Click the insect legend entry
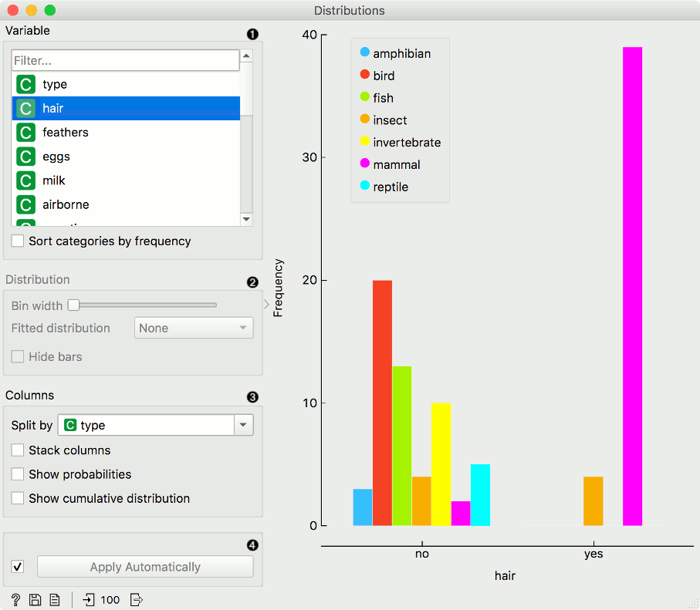 pos(384,120)
